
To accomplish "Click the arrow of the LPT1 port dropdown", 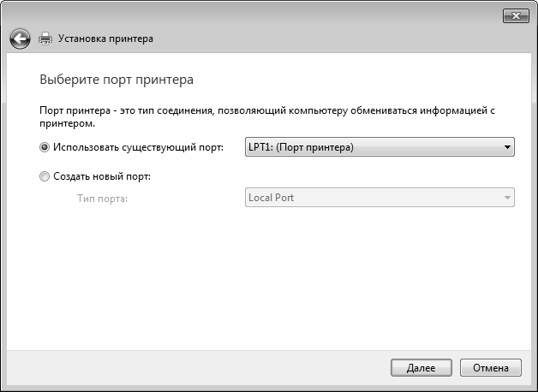I will (x=507, y=147).
